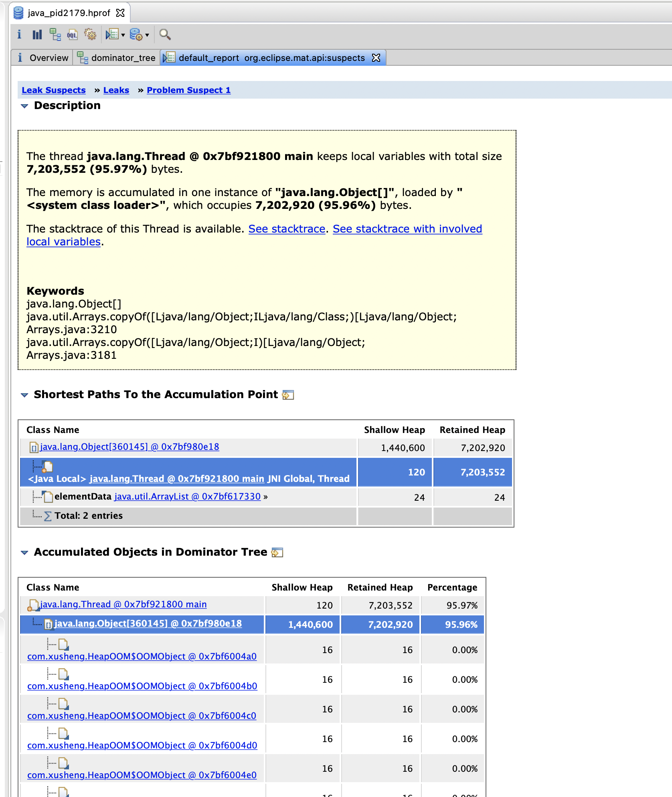
Task: Open the Overview info toolbar icon
Action: (x=19, y=34)
